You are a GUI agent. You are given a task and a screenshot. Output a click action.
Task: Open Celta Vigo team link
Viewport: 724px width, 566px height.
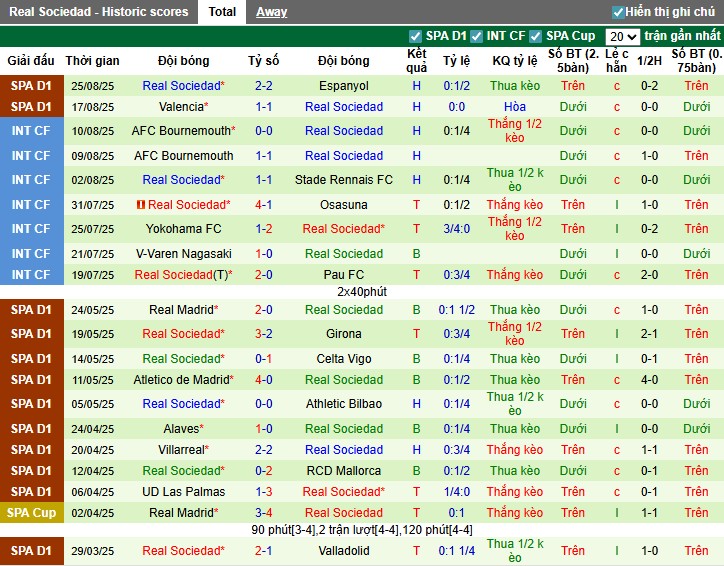[x=344, y=359]
